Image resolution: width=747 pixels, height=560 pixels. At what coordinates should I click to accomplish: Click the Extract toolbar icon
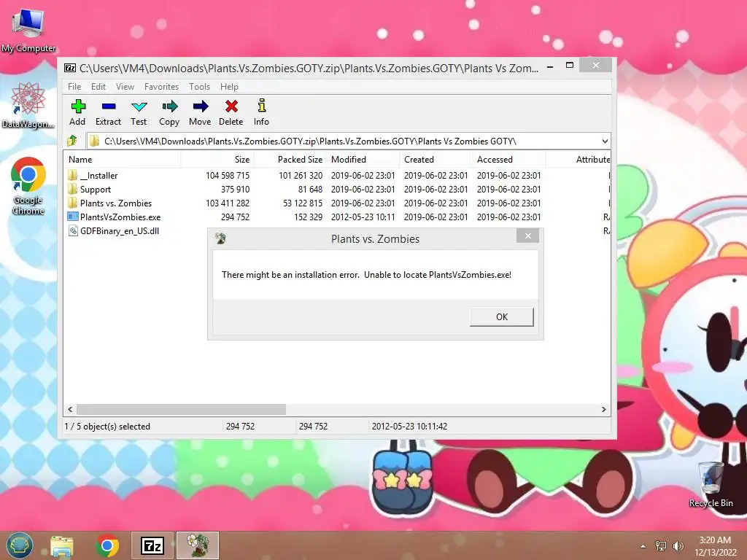(x=109, y=106)
